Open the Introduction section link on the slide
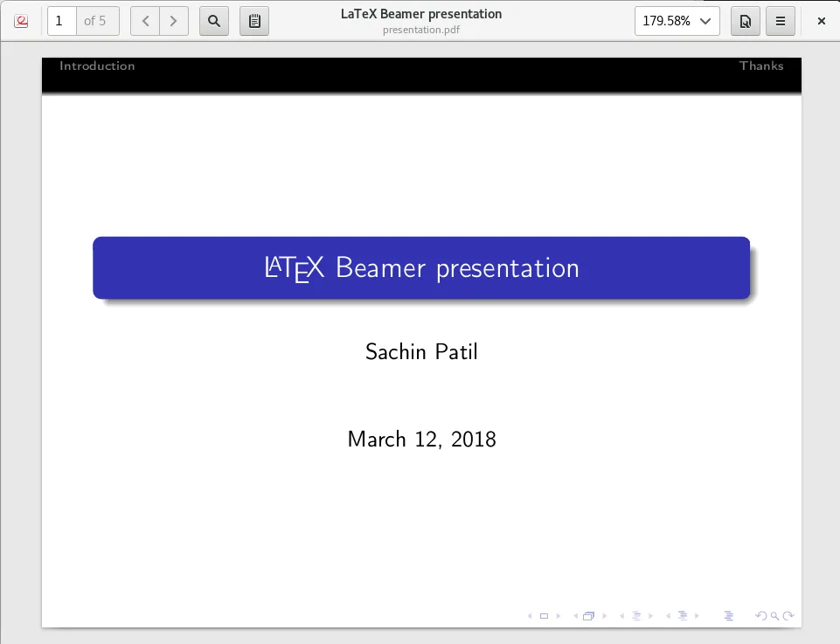 [x=96, y=66]
